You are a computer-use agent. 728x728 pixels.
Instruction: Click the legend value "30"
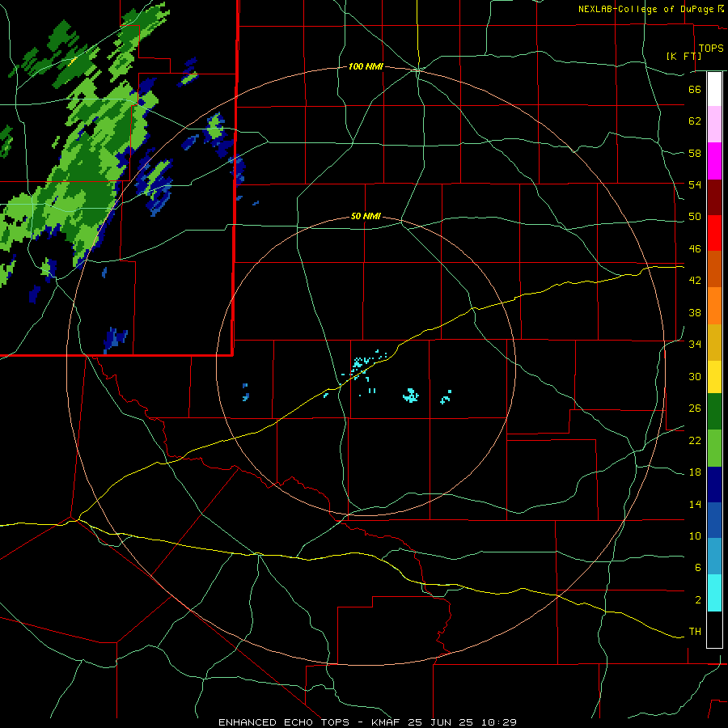point(695,376)
